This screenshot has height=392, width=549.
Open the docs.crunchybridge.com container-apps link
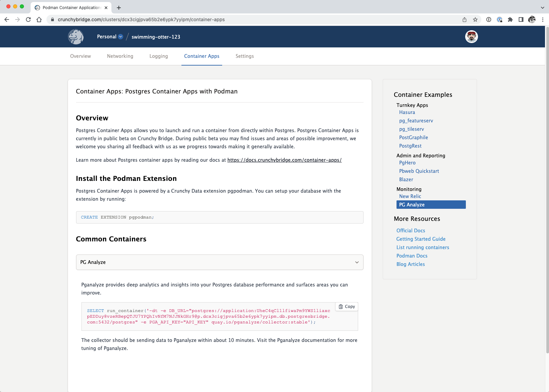[284, 160]
